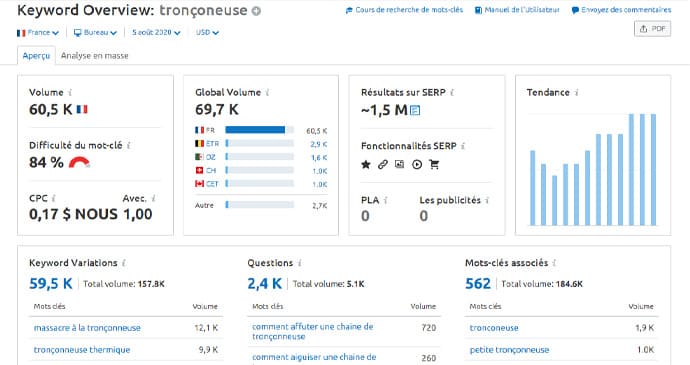Click the Autre volume bar in Global Volume
The image size is (690, 365).
[x=259, y=205]
